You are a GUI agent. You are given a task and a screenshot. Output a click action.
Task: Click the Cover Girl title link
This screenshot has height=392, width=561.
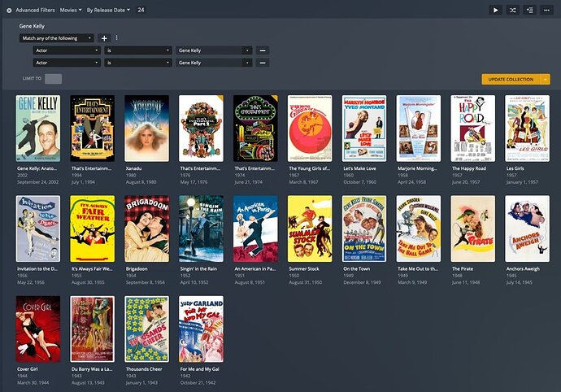click(27, 368)
